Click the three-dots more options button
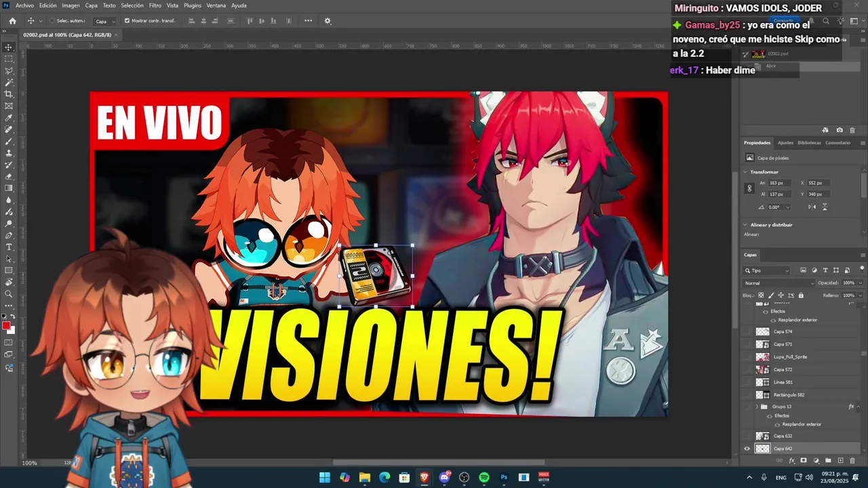Image resolution: width=868 pixels, height=488 pixels. pyautogui.click(x=309, y=21)
